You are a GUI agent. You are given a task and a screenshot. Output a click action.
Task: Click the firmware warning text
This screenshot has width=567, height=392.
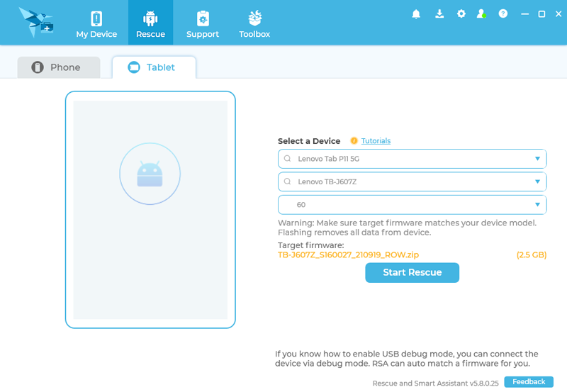407,228
